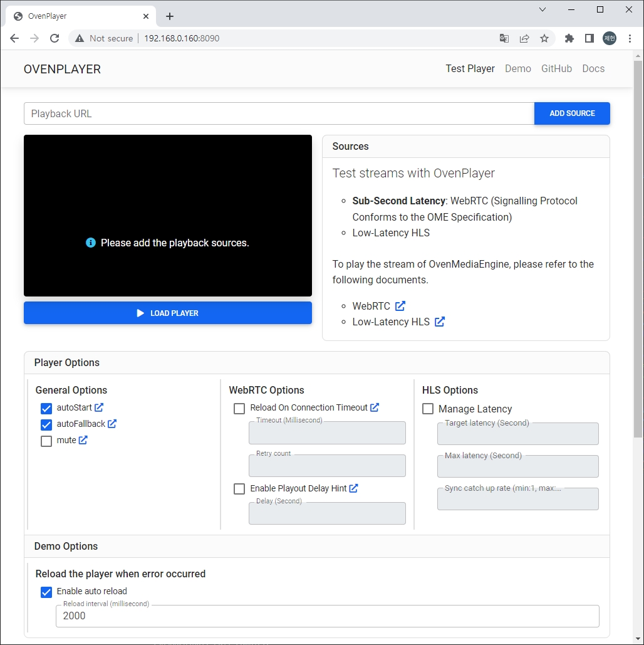Click the Playback URL input field
Image resolution: width=644 pixels, height=645 pixels.
[279, 113]
